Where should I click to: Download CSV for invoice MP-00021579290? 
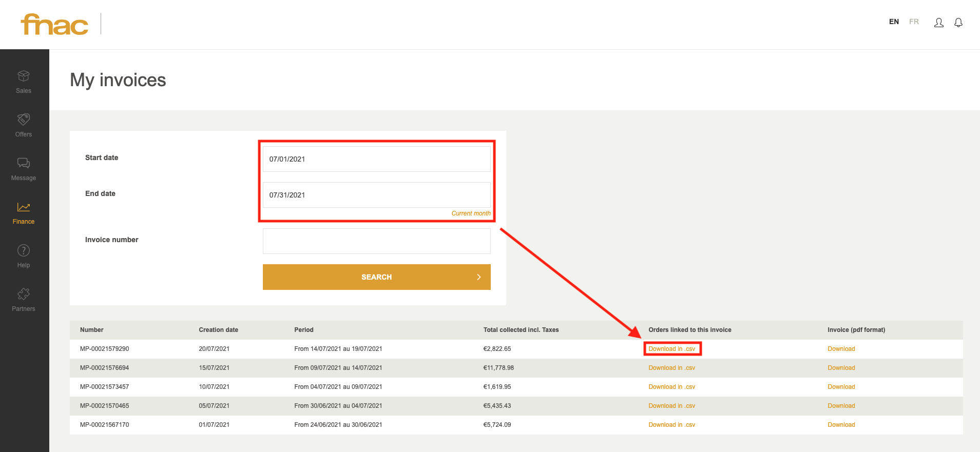(x=671, y=349)
